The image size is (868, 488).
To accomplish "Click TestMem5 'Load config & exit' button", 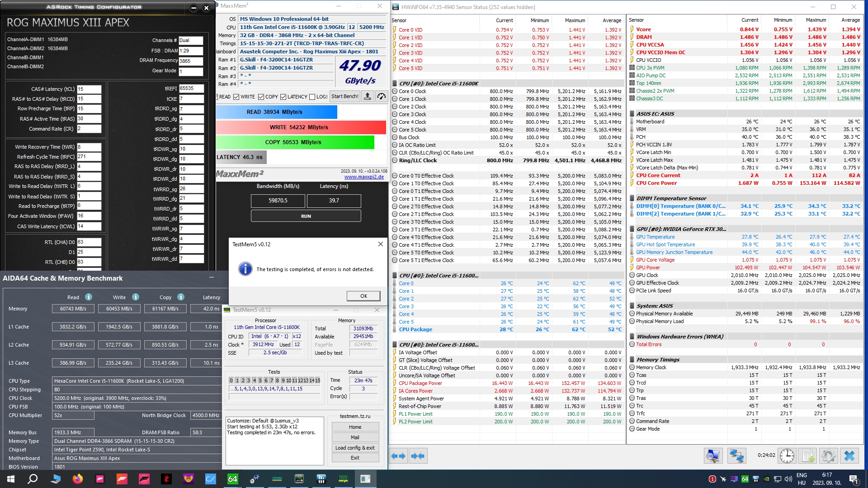I will point(355,448).
